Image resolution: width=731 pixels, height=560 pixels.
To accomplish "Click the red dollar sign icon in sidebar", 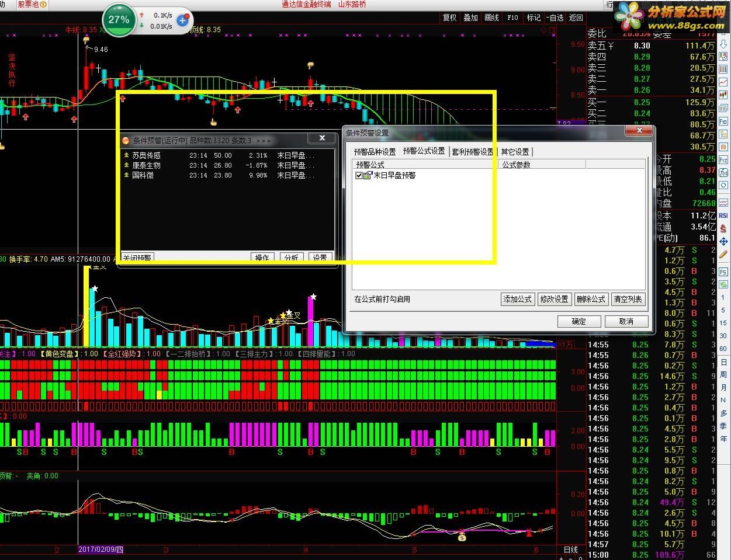I will (723, 228).
